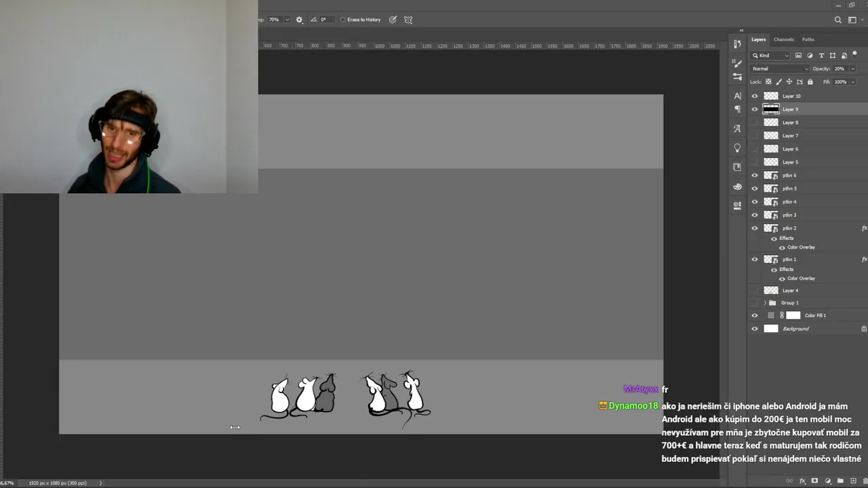
Task: Open the Kind filter dropdown
Action: click(x=770, y=56)
